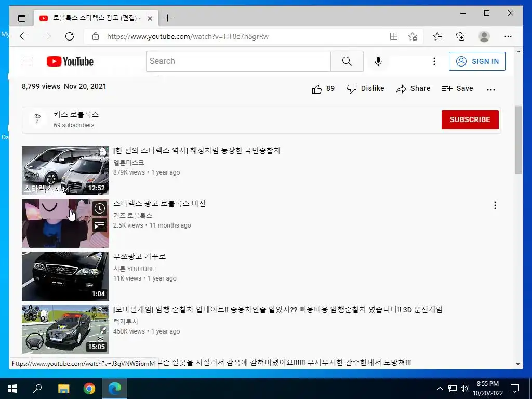Open the tab actions menu

(x=22, y=18)
